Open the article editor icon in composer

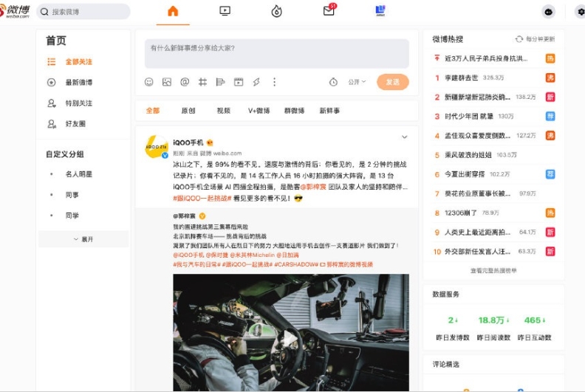point(221,82)
